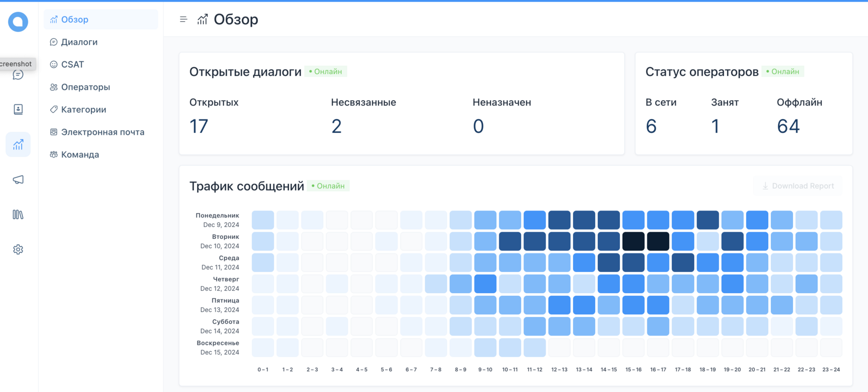Viewport: 868px width, 392px height.
Task: Click the chart icon next to Обзор heading
Action: click(x=203, y=19)
